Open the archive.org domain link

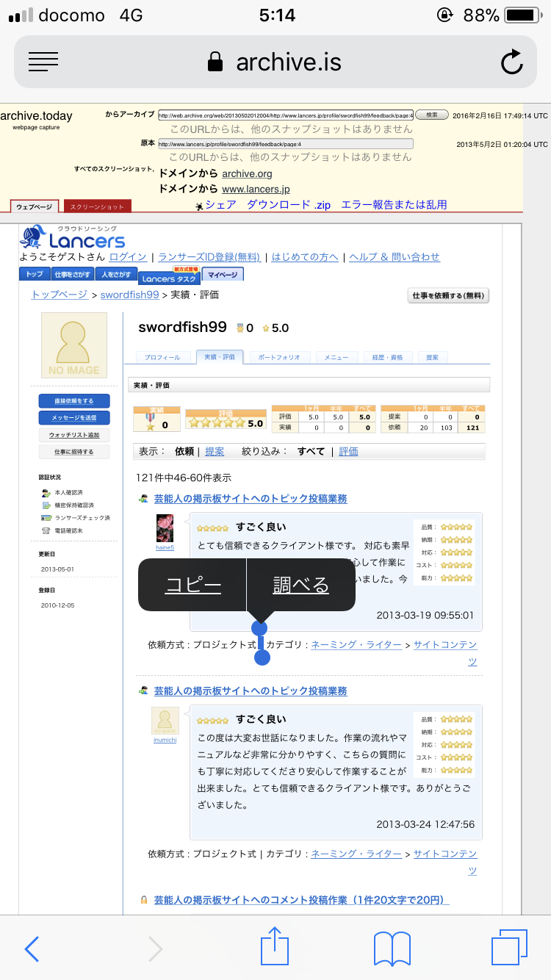(x=247, y=173)
